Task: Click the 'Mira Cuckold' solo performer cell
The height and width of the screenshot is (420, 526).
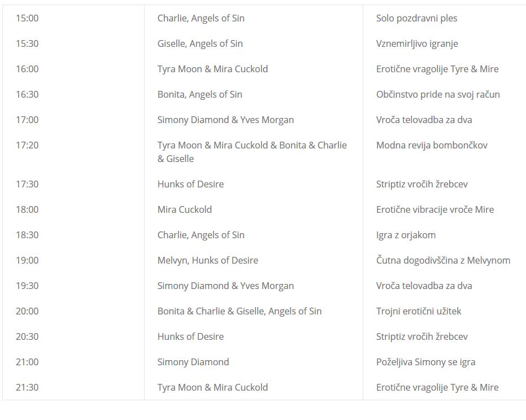Action: (185, 209)
